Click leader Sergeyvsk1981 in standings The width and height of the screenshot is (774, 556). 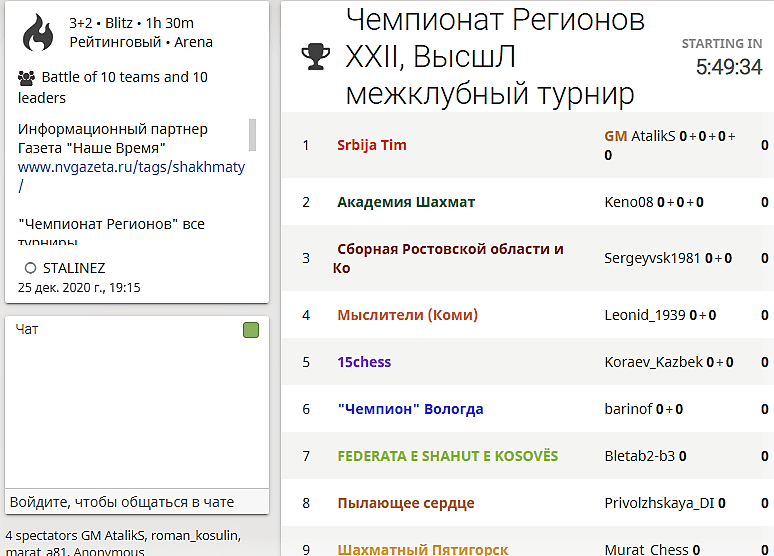click(x=653, y=258)
